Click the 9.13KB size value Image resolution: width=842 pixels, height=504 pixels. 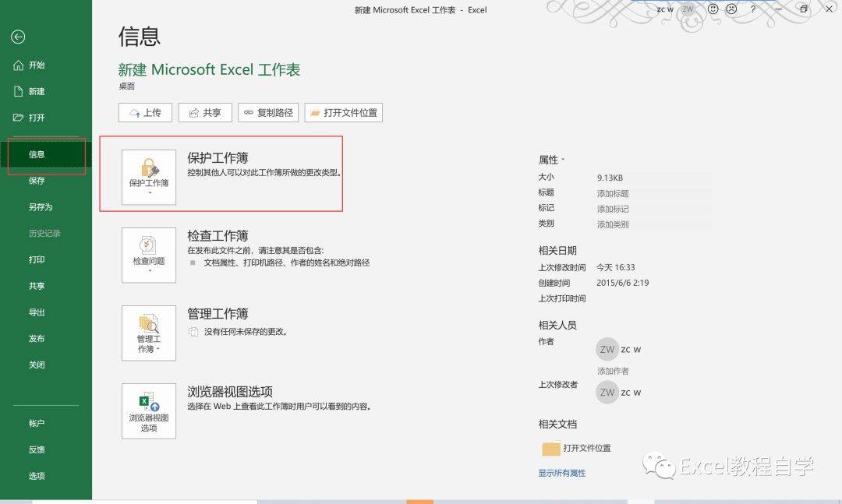[610, 178]
